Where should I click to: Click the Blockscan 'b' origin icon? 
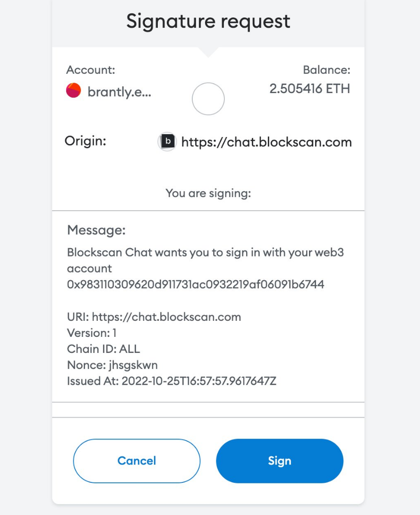(167, 141)
